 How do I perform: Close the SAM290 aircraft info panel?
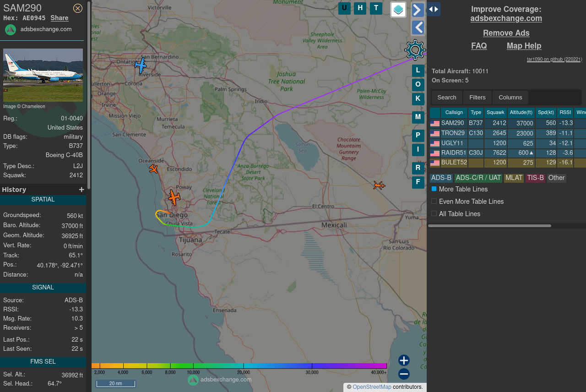pyautogui.click(x=78, y=8)
